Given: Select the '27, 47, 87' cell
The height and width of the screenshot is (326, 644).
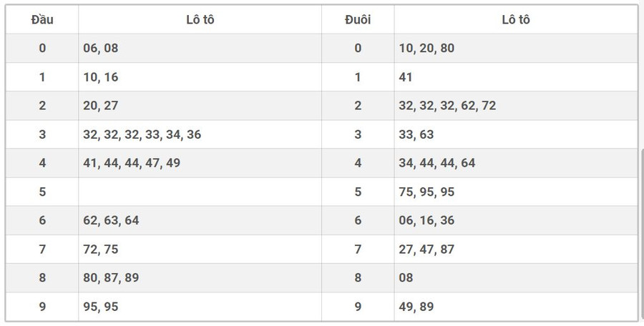Looking at the screenshot, I should click(x=426, y=249).
